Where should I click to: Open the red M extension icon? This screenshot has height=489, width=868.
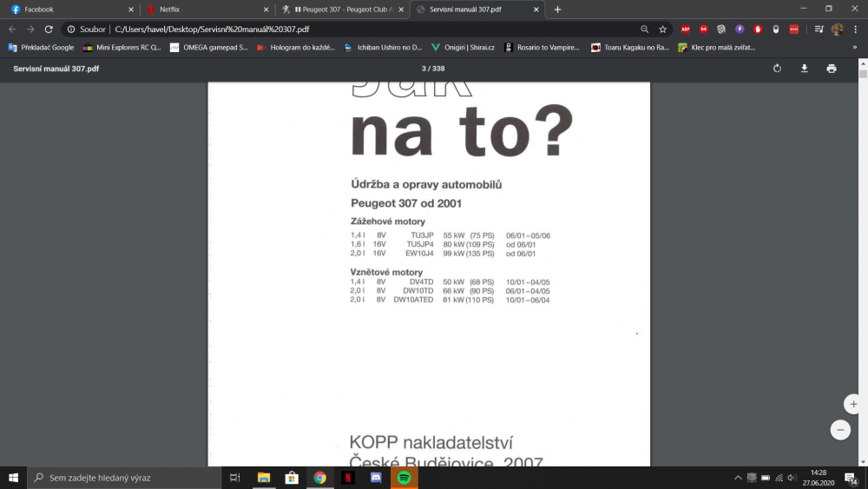(704, 29)
